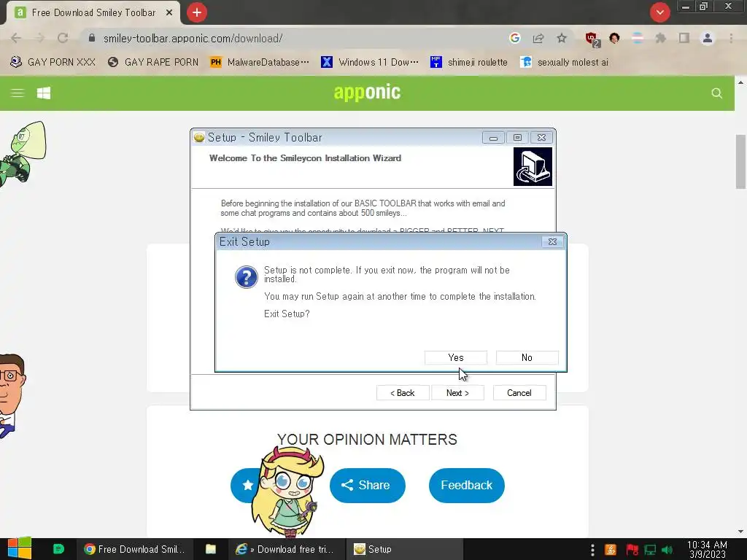Click the volume tray icon

tap(667, 550)
